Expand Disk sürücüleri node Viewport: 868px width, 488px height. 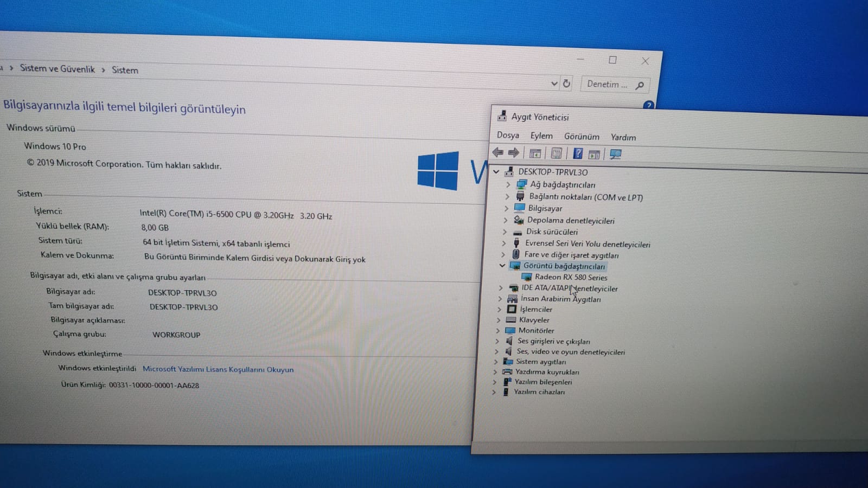505,232
